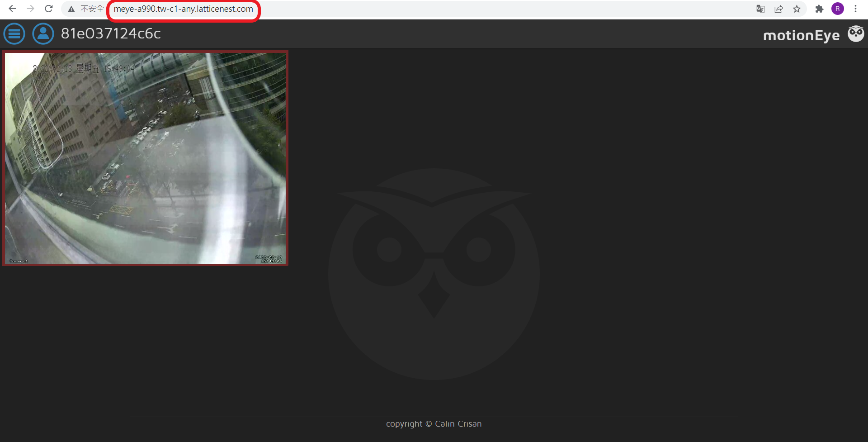Reload the current page
868x442 pixels.
click(49, 9)
